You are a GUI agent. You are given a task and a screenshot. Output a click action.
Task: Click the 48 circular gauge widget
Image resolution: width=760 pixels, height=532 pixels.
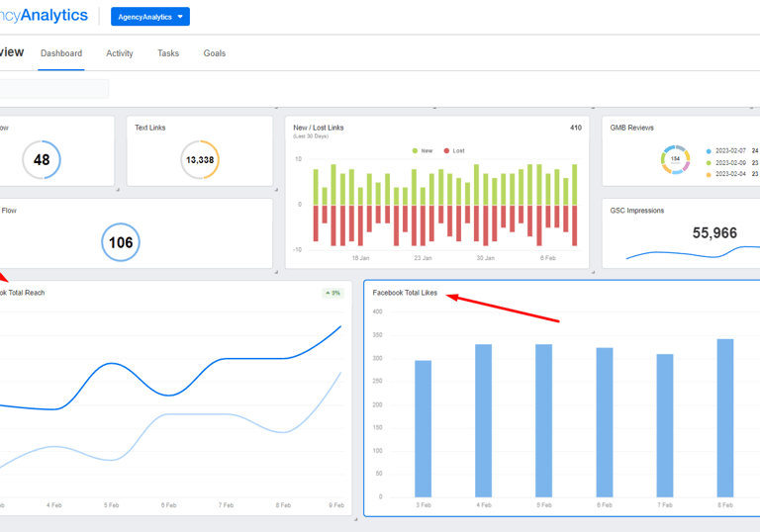tap(42, 160)
